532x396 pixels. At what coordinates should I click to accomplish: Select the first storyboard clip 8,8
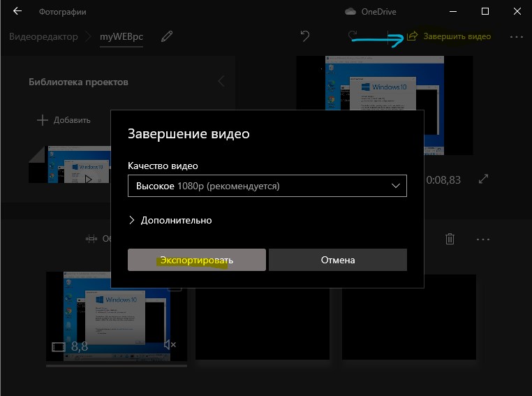117,316
